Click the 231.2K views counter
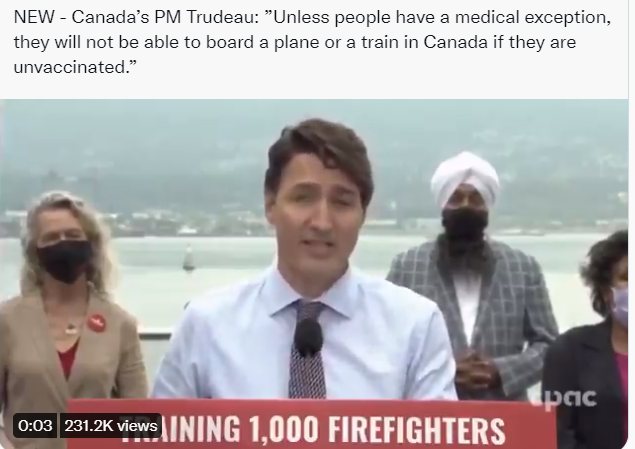The height and width of the screenshot is (449, 635). [111, 426]
